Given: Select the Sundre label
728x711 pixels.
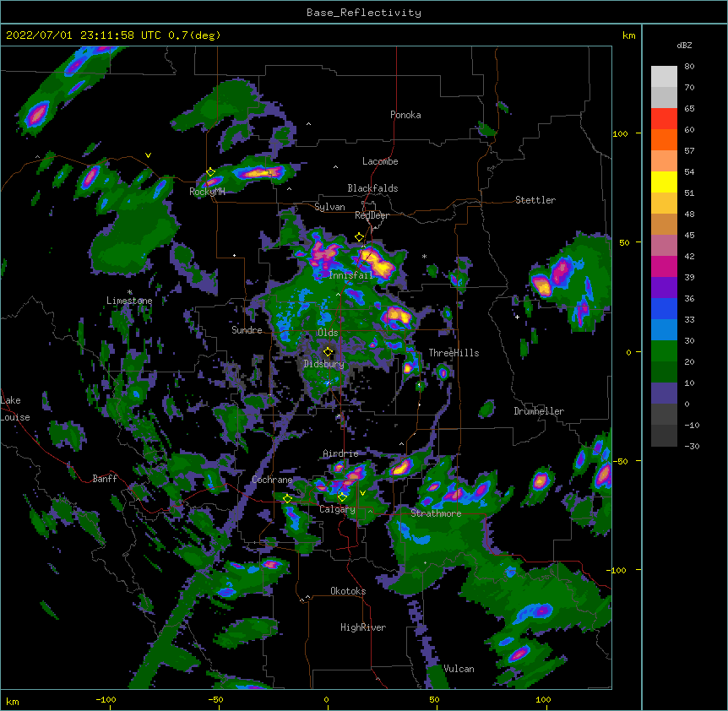Looking at the screenshot, I should point(247,330).
